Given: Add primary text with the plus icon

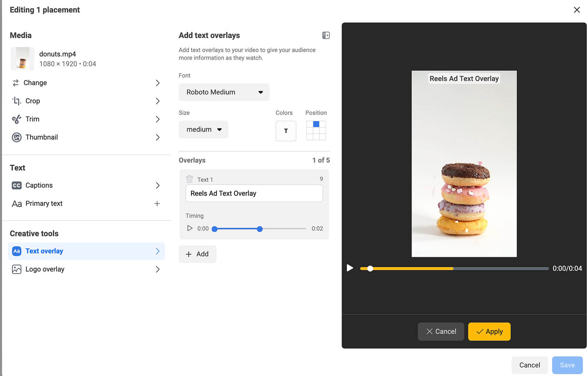Looking at the screenshot, I should [157, 203].
